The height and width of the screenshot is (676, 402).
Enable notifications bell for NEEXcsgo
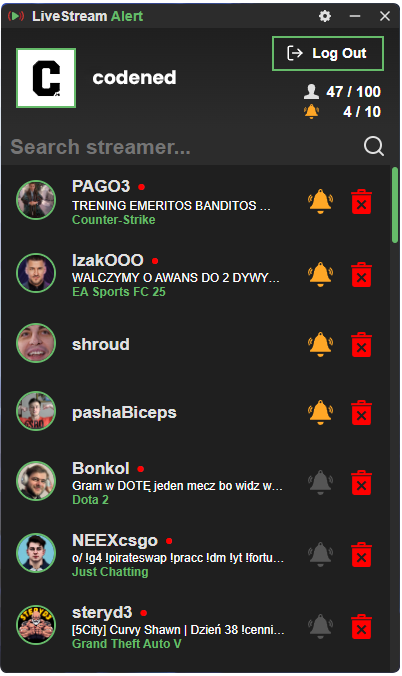(x=320, y=554)
